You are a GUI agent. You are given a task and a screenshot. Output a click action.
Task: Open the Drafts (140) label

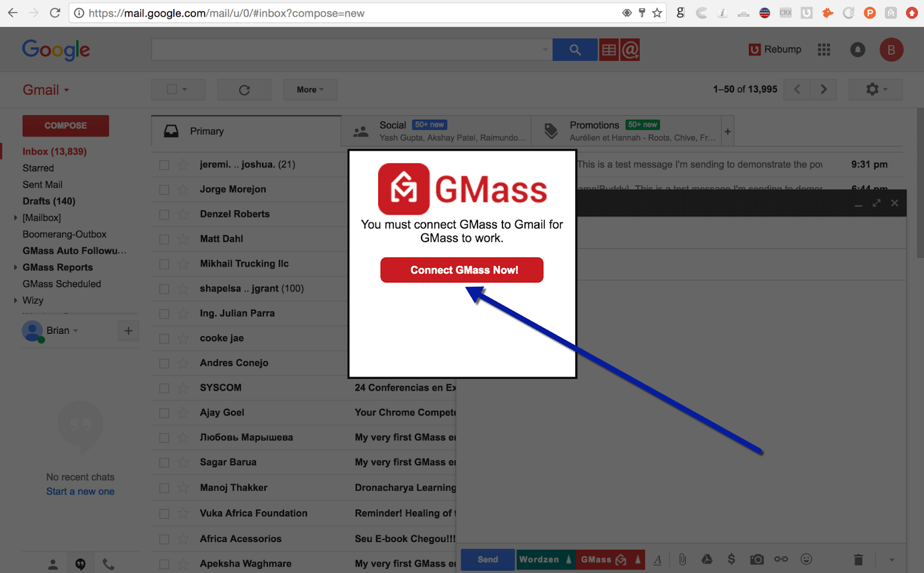(x=49, y=201)
